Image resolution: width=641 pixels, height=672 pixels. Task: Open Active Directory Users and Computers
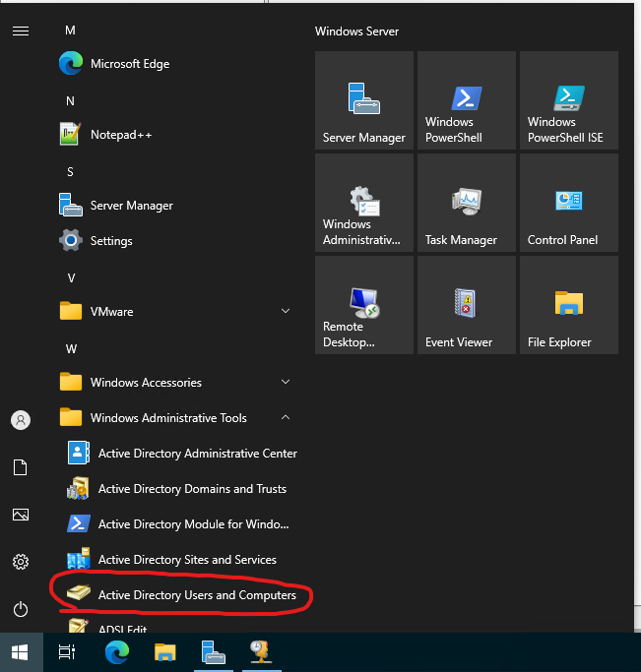click(196, 595)
